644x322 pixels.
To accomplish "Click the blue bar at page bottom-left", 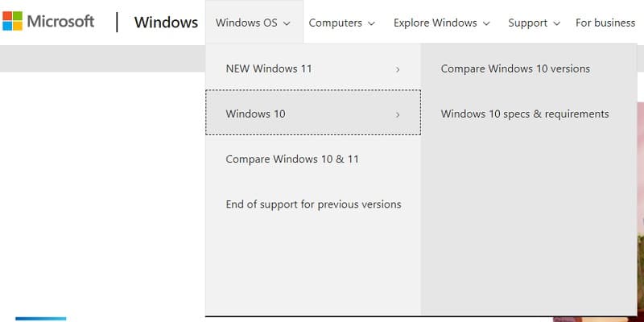I will coord(41,319).
